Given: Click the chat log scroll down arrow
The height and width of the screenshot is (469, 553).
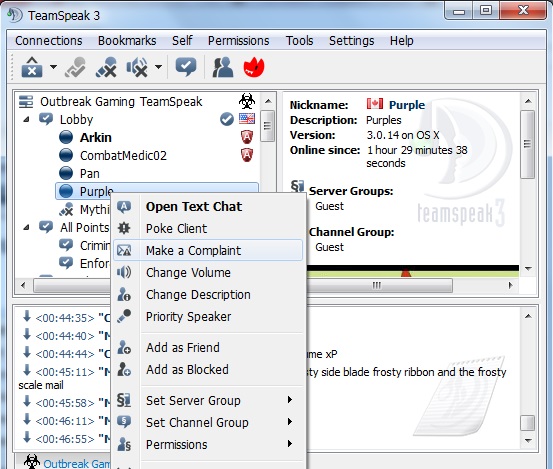Looking at the screenshot, I should 528,441.
